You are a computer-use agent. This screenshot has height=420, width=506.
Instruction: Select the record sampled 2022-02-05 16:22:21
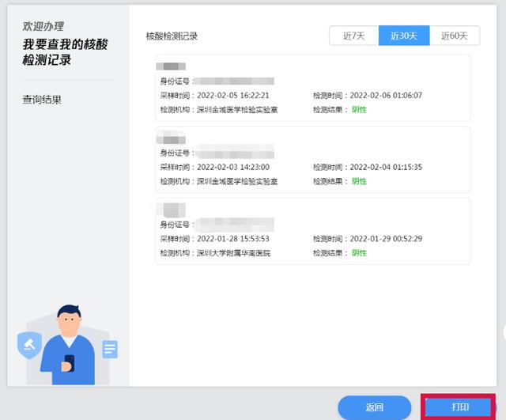point(312,88)
